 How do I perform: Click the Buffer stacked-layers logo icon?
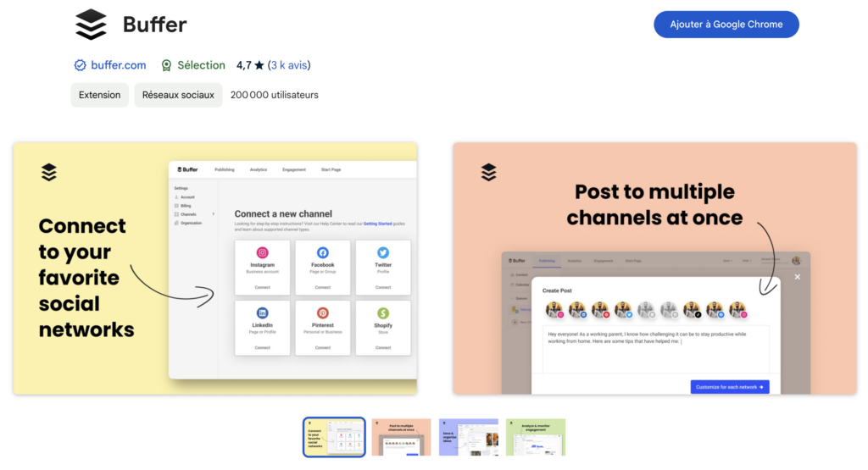pyautogui.click(x=91, y=25)
